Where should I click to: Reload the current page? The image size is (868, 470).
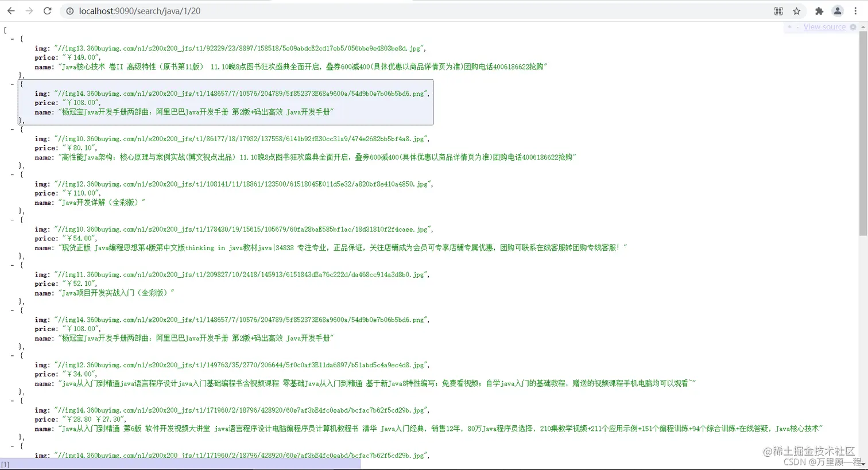point(48,11)
